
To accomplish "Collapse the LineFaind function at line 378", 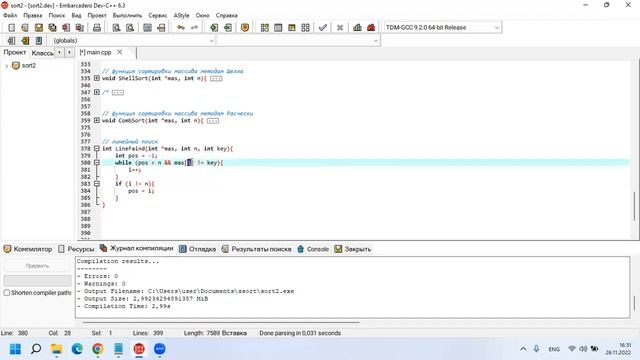I will (97, 149).
